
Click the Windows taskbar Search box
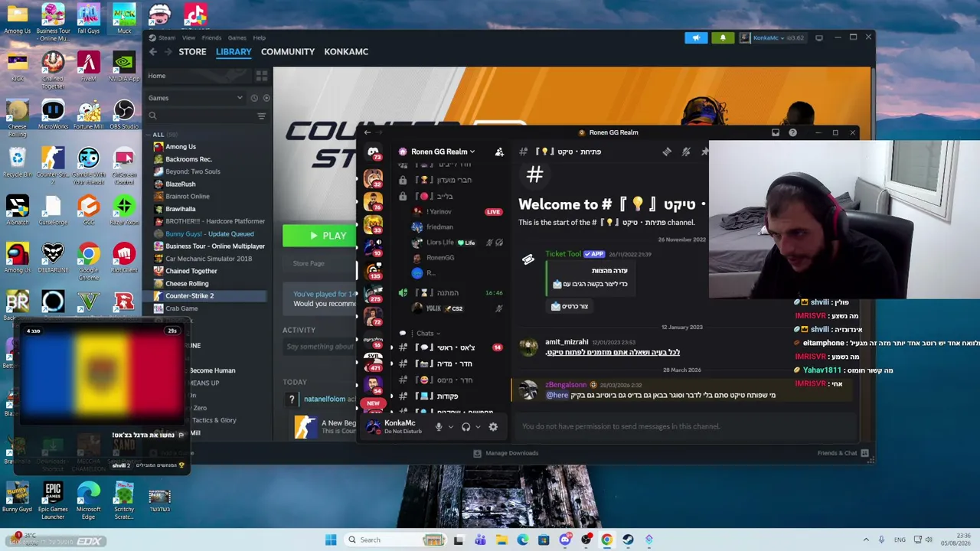(395, 540)
